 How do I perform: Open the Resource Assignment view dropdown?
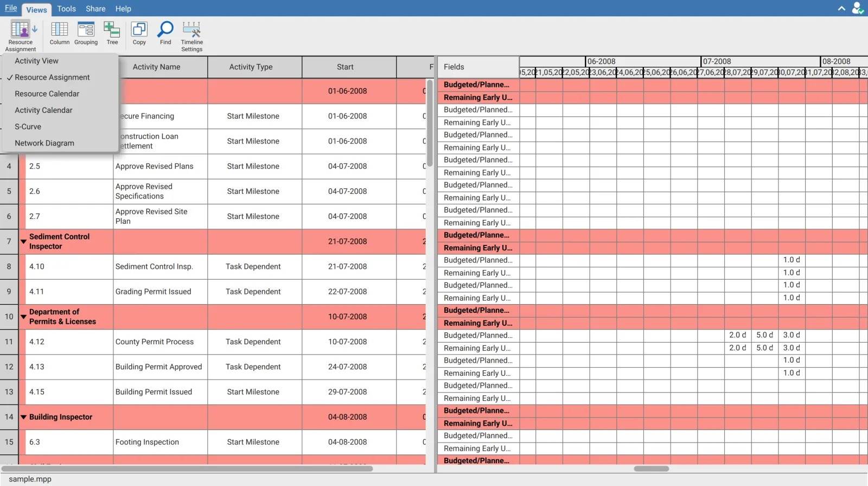(22, 36)
